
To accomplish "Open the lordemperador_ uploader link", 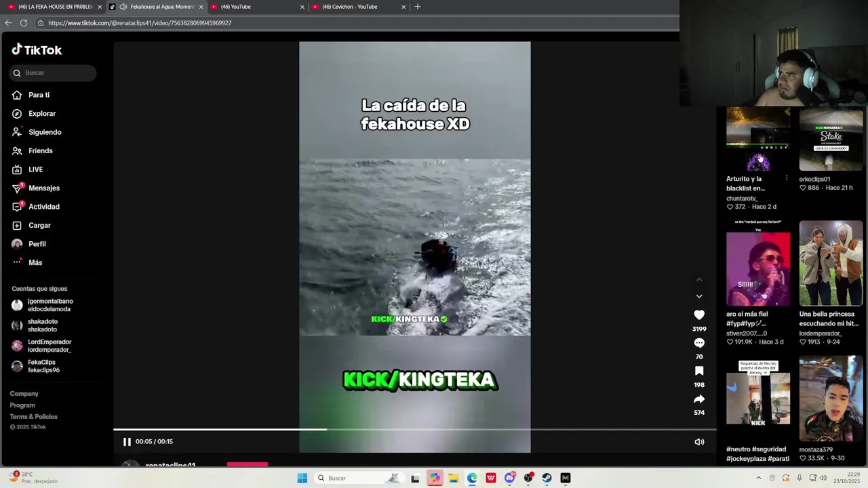I will [x=820, y=333].
